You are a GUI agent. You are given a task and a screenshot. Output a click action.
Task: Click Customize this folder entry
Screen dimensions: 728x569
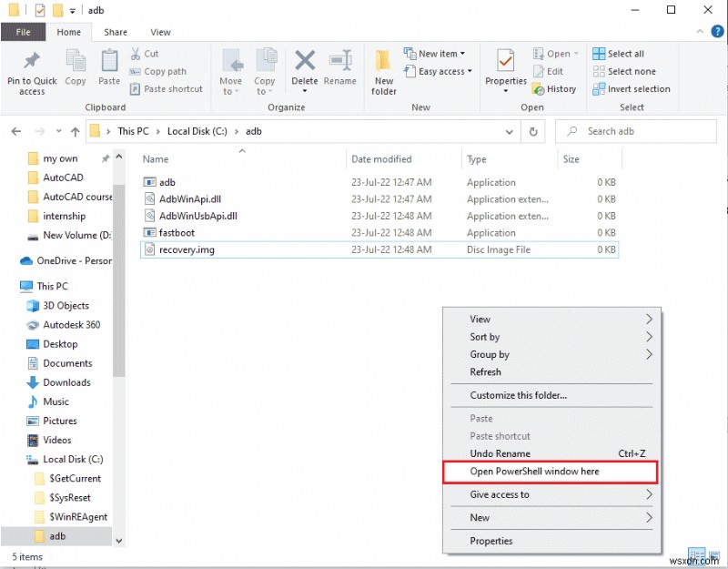tap(551, 396)
